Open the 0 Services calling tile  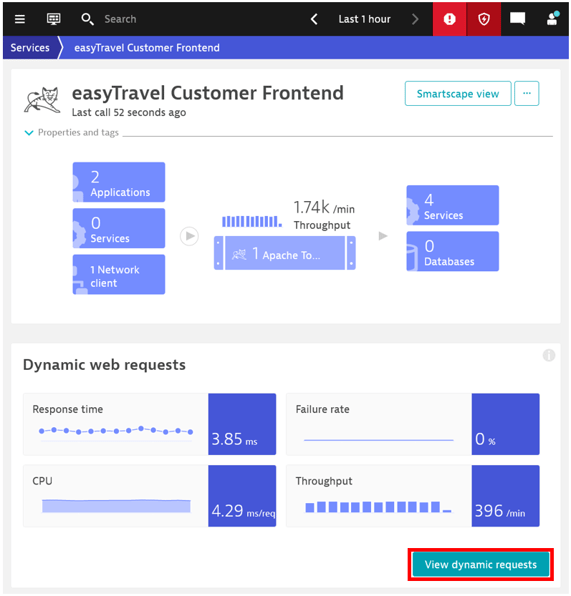tap(119, 228)
